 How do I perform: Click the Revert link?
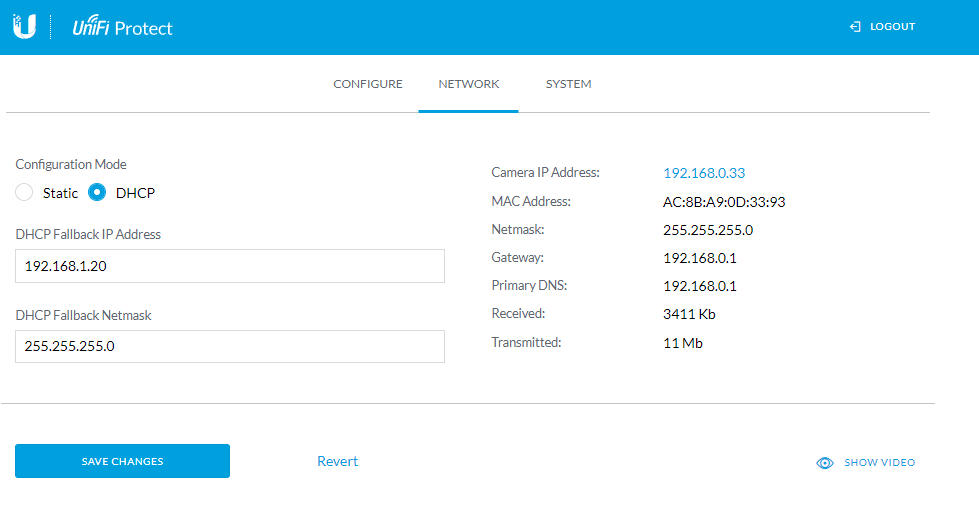(337, 461)
